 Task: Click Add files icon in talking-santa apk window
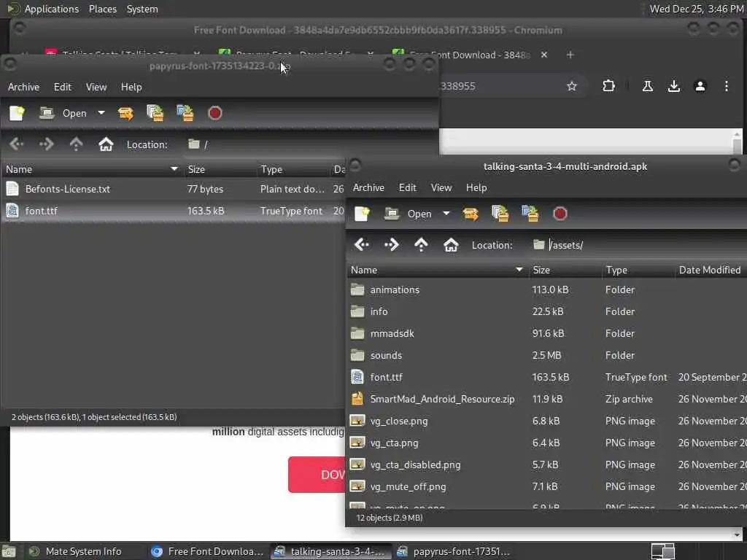(500, 214)
